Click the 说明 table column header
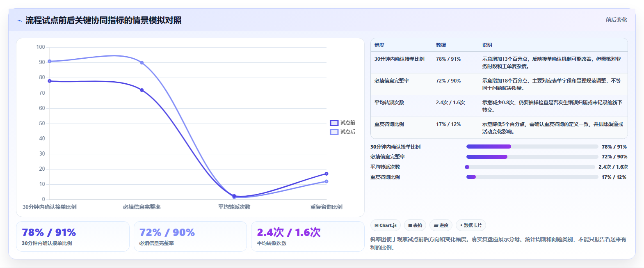Viewport: 644px width, 268px height. tap(487, 45)
